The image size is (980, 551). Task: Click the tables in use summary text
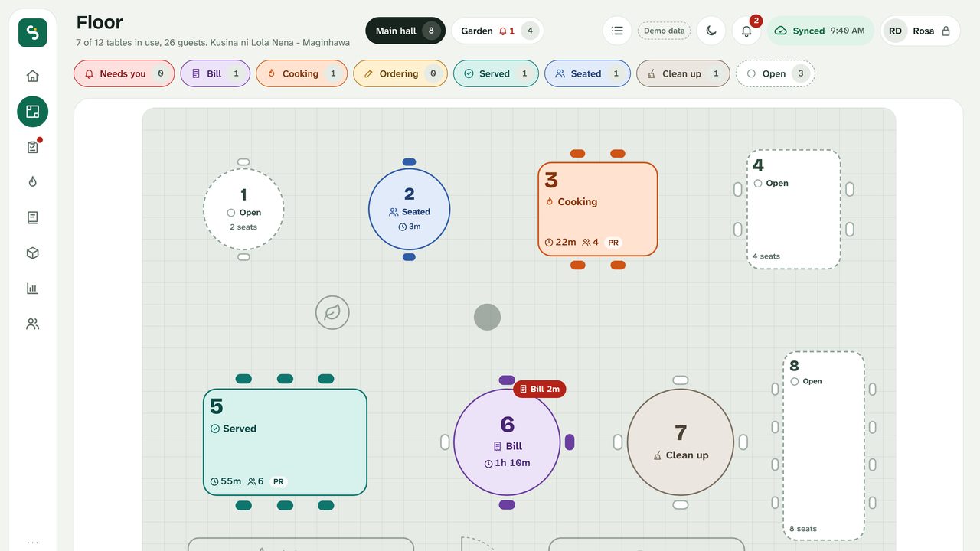[x=213, y=43]
